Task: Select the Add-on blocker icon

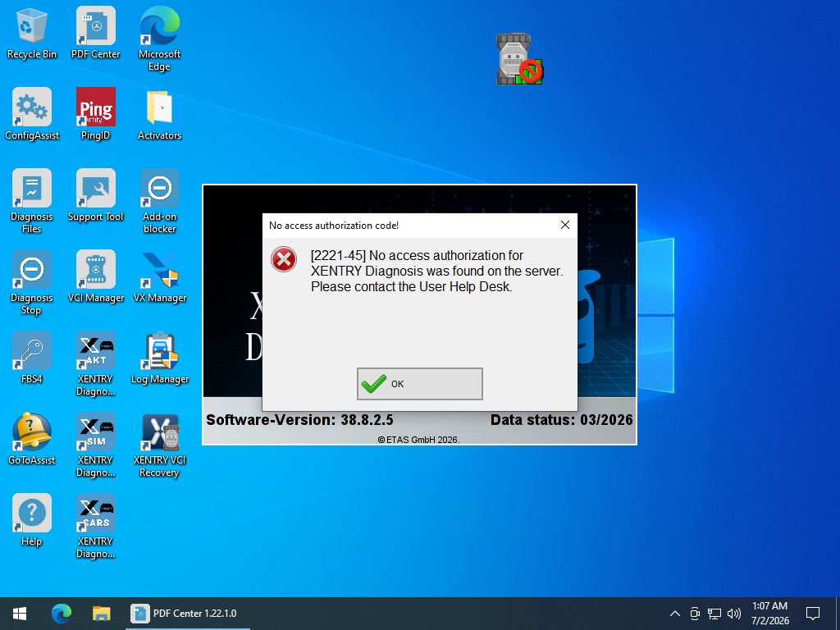Action: pos(159,202)
